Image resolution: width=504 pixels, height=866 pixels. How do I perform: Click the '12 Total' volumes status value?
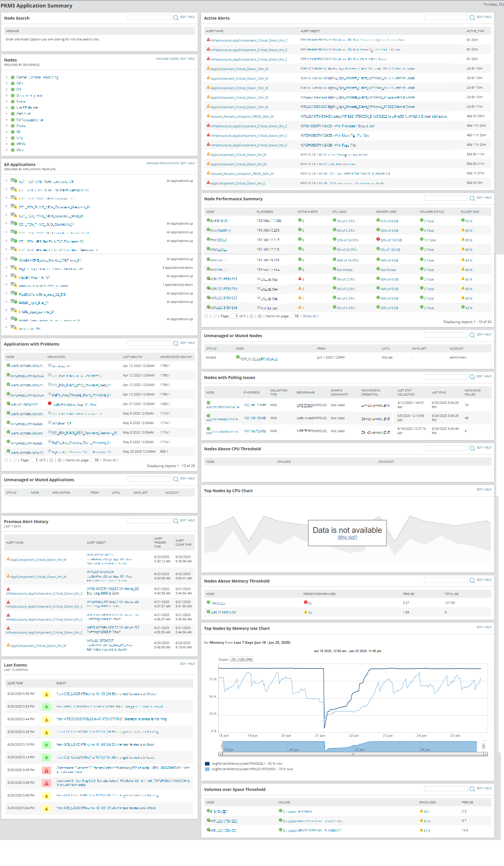point(430,240)
